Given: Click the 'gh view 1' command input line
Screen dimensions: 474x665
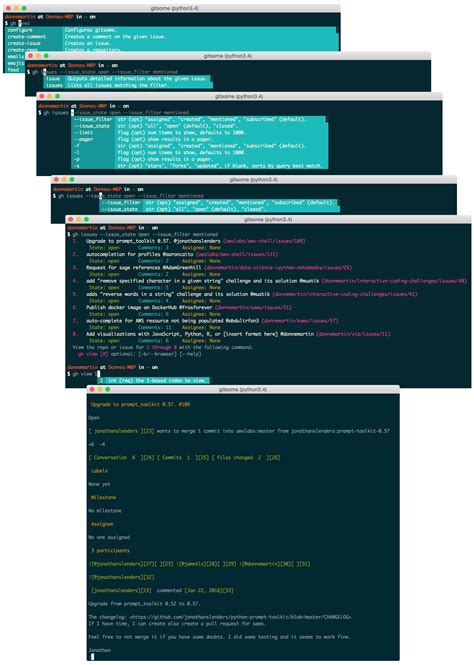Looking at the screenshot, I should [x=83, y=374].
